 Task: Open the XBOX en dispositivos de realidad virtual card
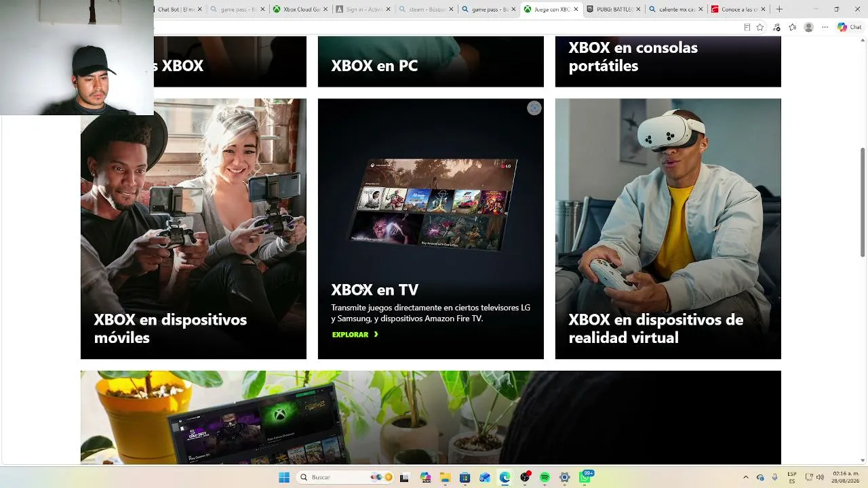[668, 229]
